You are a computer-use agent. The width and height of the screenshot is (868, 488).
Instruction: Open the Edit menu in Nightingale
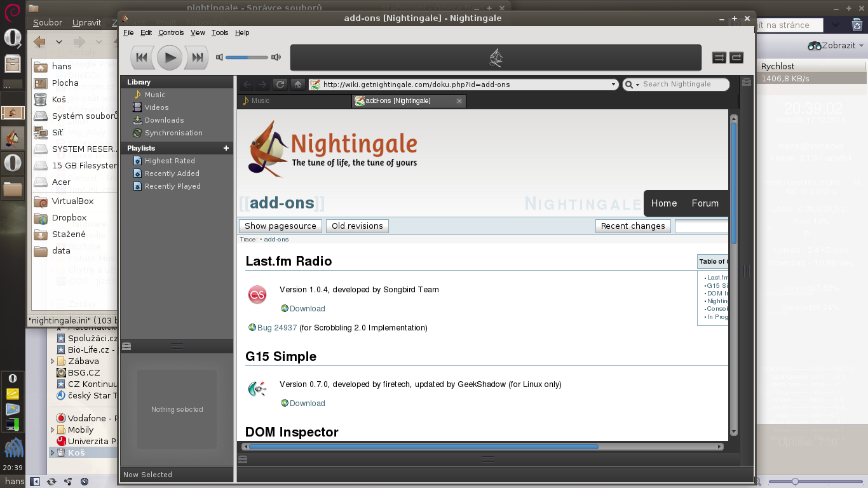[146, 32]
